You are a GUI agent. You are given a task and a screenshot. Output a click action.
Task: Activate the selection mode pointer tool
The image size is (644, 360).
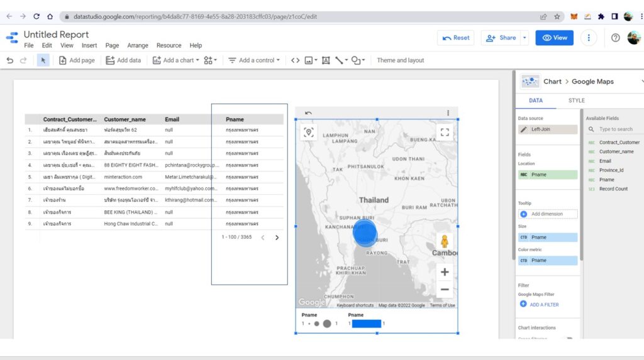point(43,60)
